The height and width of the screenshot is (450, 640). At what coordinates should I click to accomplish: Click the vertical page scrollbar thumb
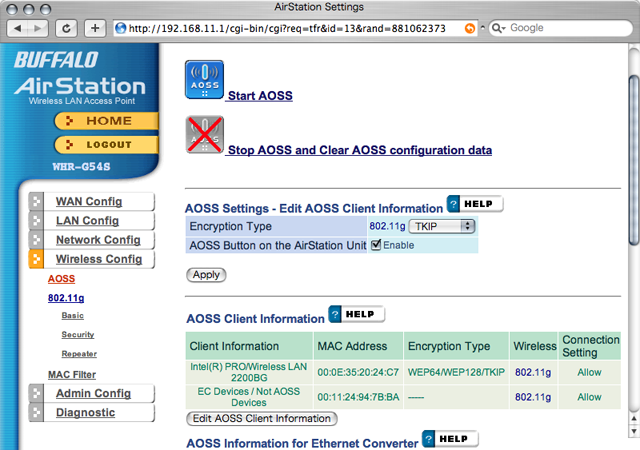pos(633,160)
